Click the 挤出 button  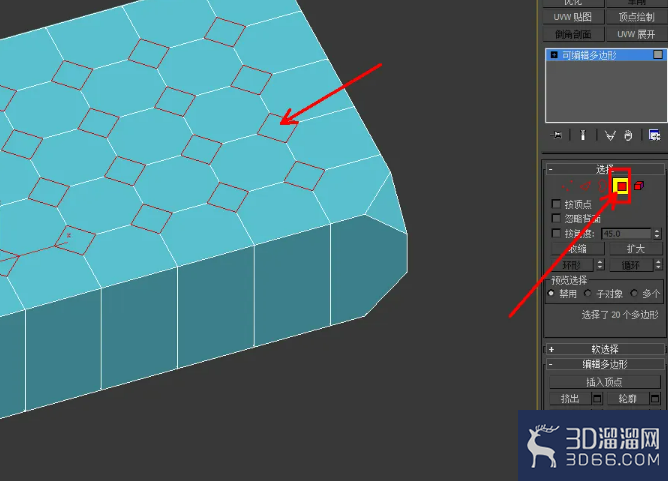(570, 399)
